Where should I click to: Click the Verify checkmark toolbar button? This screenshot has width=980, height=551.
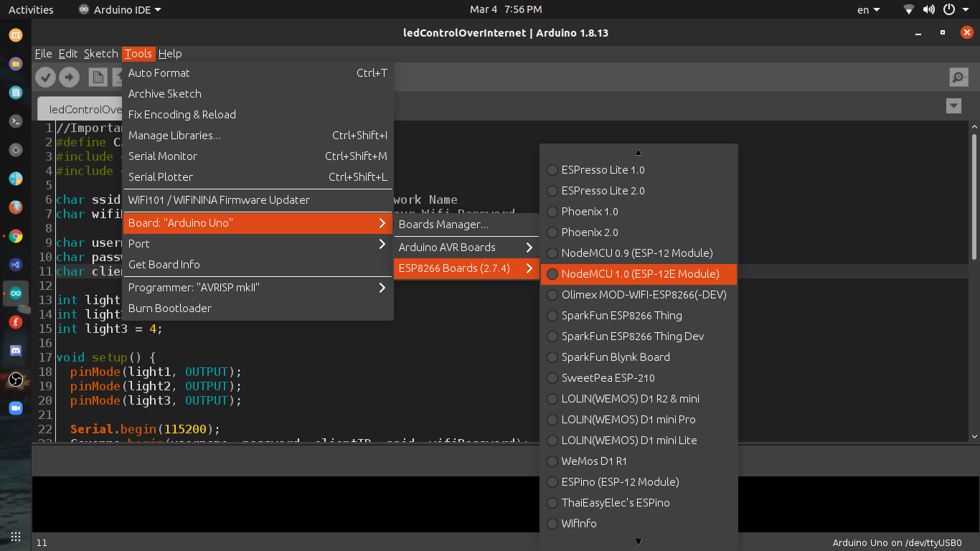click(45, 77)
